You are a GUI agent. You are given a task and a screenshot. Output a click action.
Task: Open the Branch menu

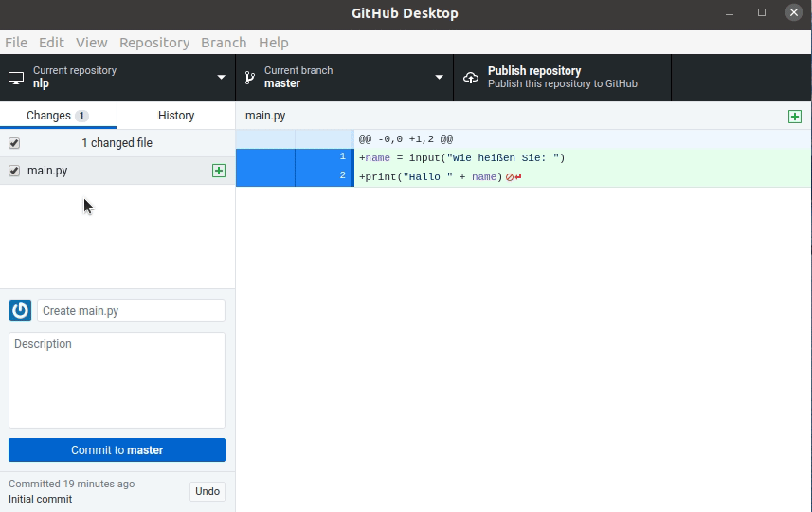point(224,43)
